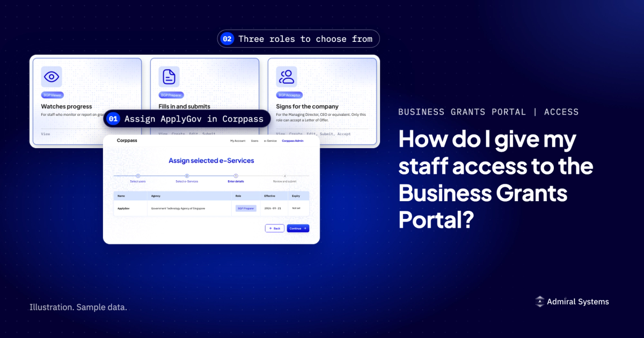Click the 'Name' column header

click(x=121, y=196)
